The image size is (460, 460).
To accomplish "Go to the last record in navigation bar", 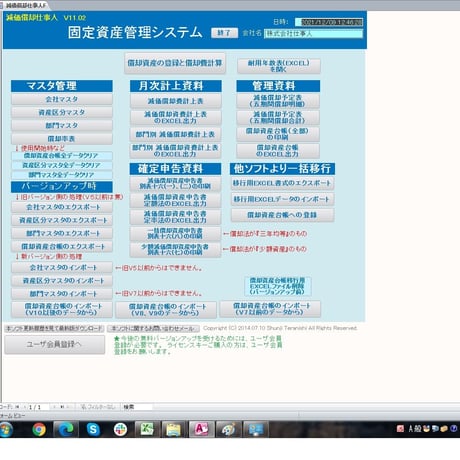I will pyautogui.click(x=62, y=407).
